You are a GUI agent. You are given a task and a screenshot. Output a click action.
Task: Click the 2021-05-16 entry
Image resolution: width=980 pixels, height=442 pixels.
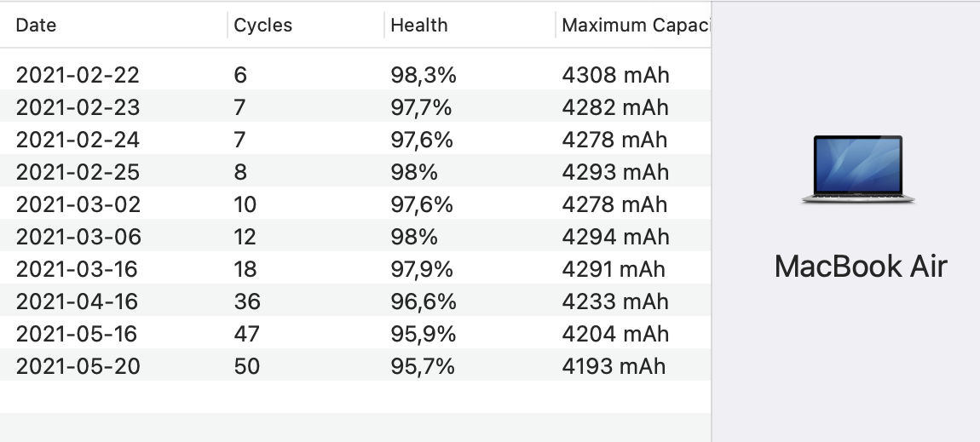pos(78,334)
